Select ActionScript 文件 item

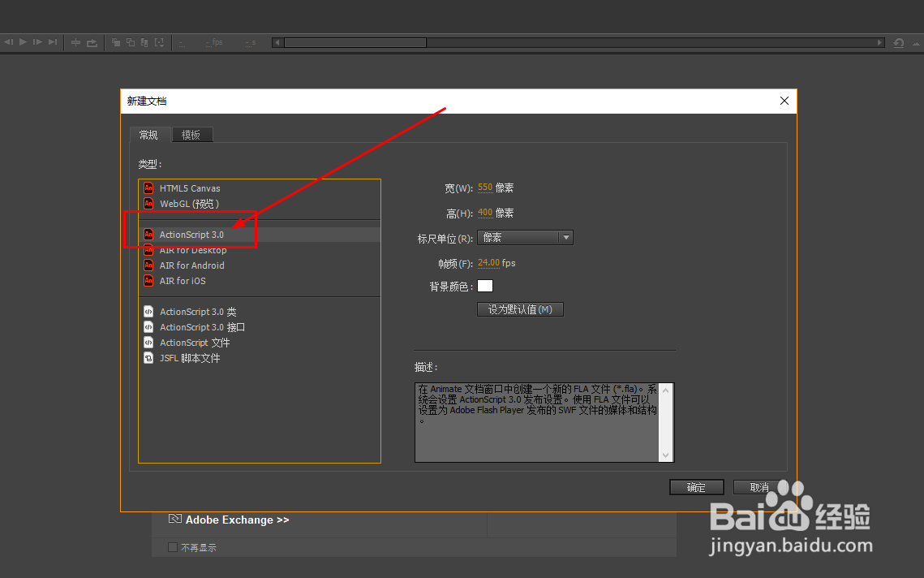point(260,343)
